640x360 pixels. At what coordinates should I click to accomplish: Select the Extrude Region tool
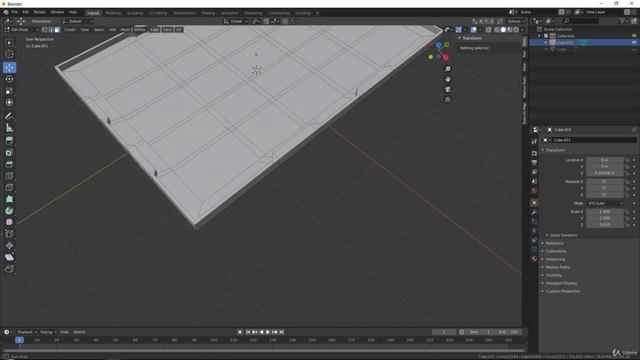[9, 141]
